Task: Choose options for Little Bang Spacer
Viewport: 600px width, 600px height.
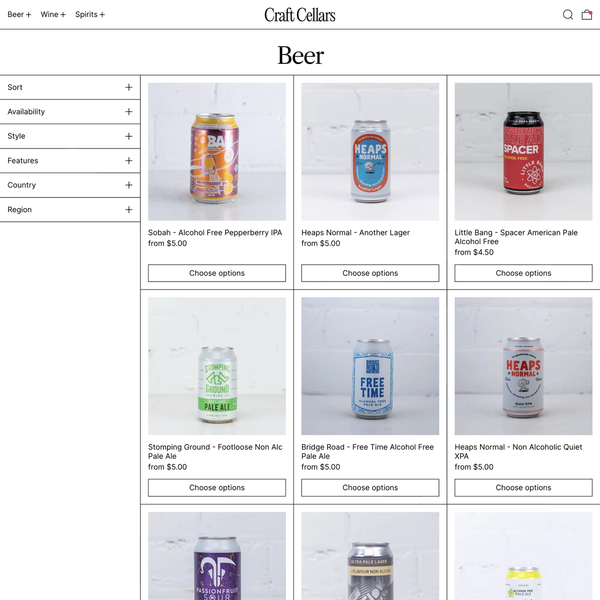Action: (523, 273)
